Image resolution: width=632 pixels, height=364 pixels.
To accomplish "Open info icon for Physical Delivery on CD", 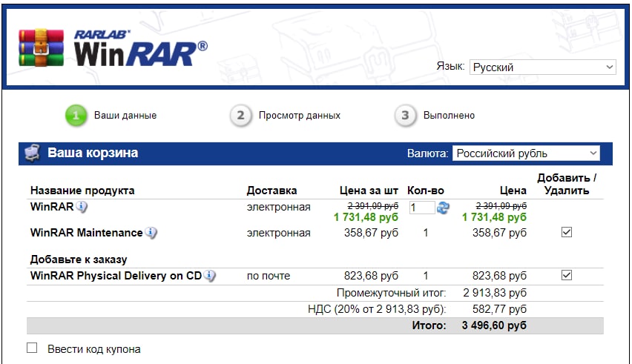I will point(209,276).
